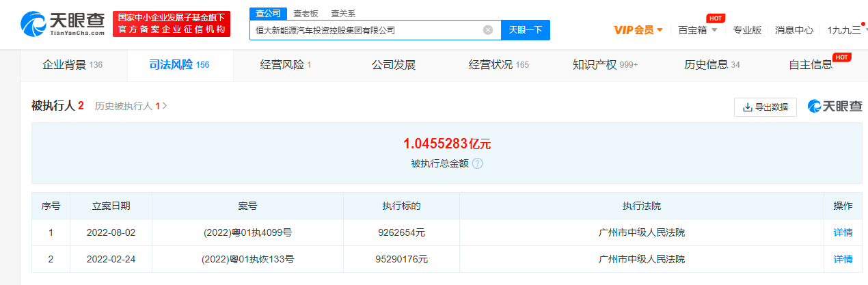Image resolution: width=868 pixels, height=285 pixels.
Task: Open the 历史信息 34 tab
Action: (711, 65)
